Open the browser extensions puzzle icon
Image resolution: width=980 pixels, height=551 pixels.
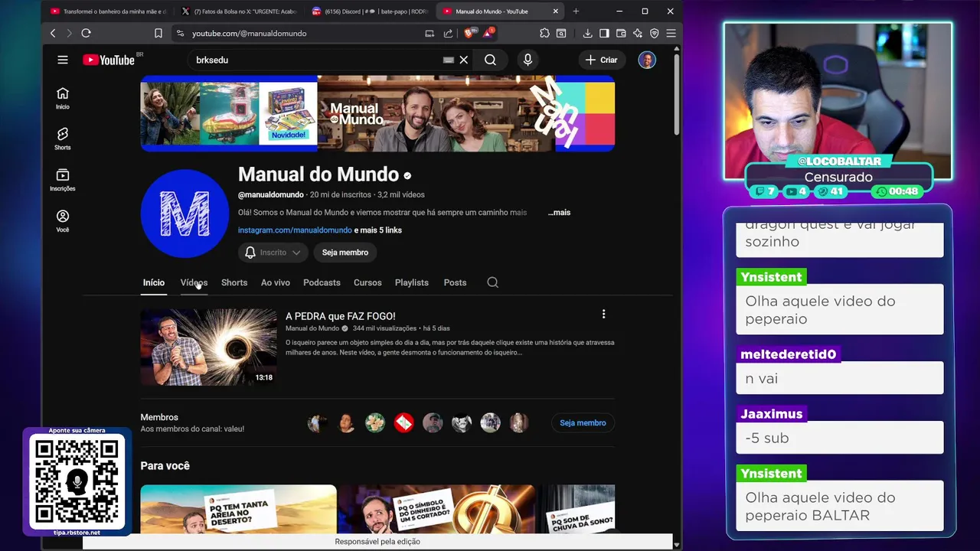544,33
